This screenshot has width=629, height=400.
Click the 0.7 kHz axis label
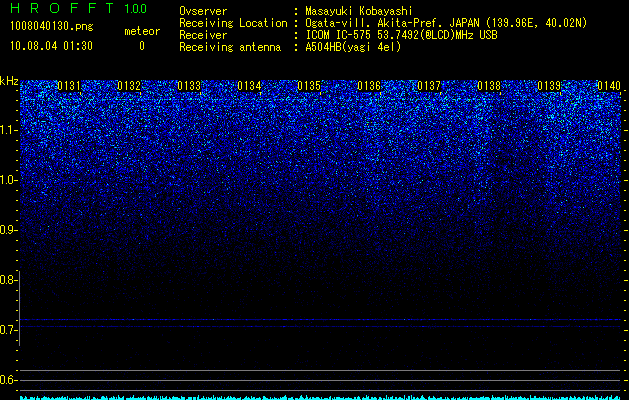tap(8, 330)
